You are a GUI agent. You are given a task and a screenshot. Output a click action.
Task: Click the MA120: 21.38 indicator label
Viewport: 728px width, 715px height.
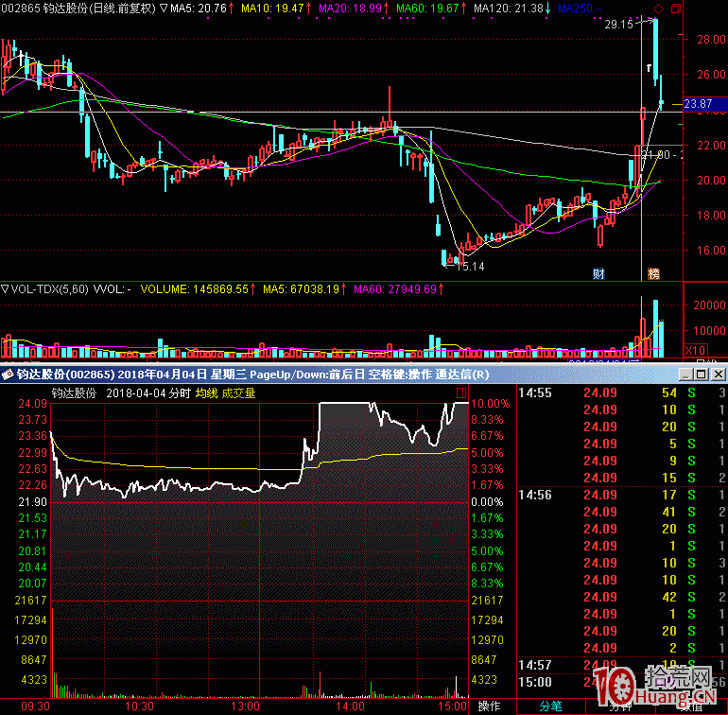tap(511, 9)
